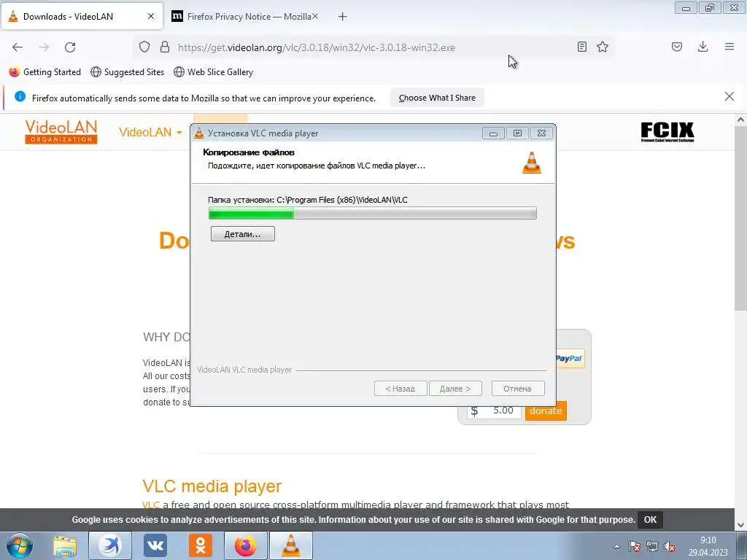747x560 pixels.
Task: Toggle Reader View icon in the address bar
Action: [581, 47]
